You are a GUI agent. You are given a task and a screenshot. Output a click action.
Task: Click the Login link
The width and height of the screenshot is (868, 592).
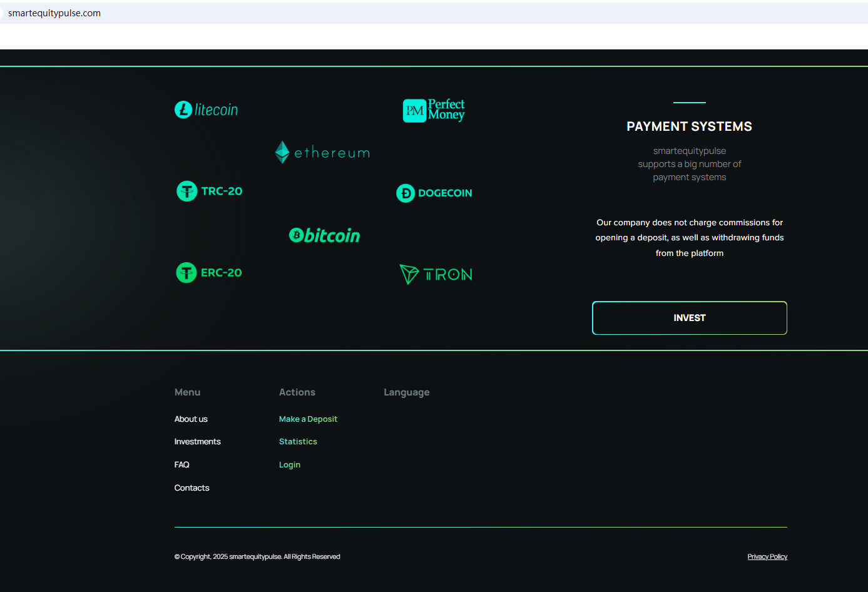(290, 465)
